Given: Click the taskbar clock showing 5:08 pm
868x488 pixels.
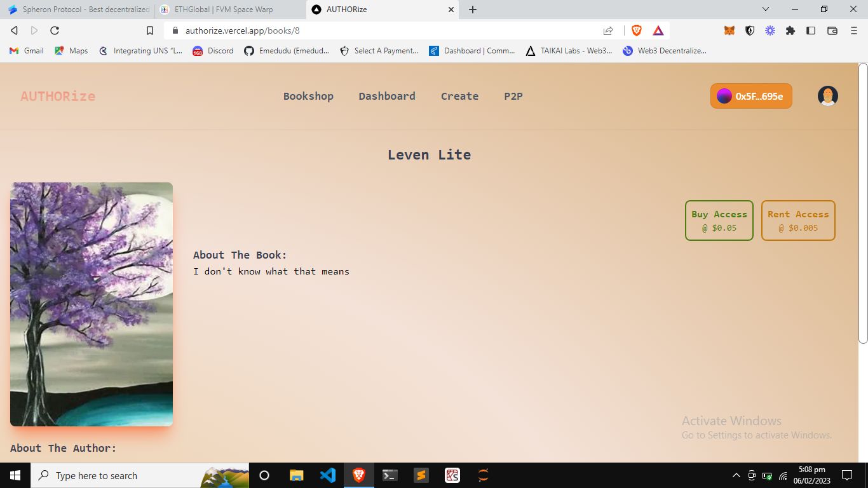Looking at the screenshot, I should click(811, 475).
